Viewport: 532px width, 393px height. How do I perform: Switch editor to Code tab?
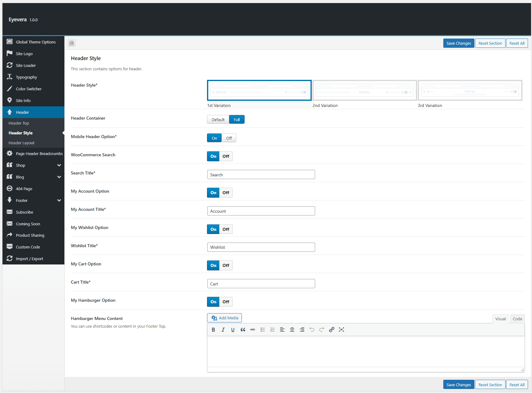point(517,319)
